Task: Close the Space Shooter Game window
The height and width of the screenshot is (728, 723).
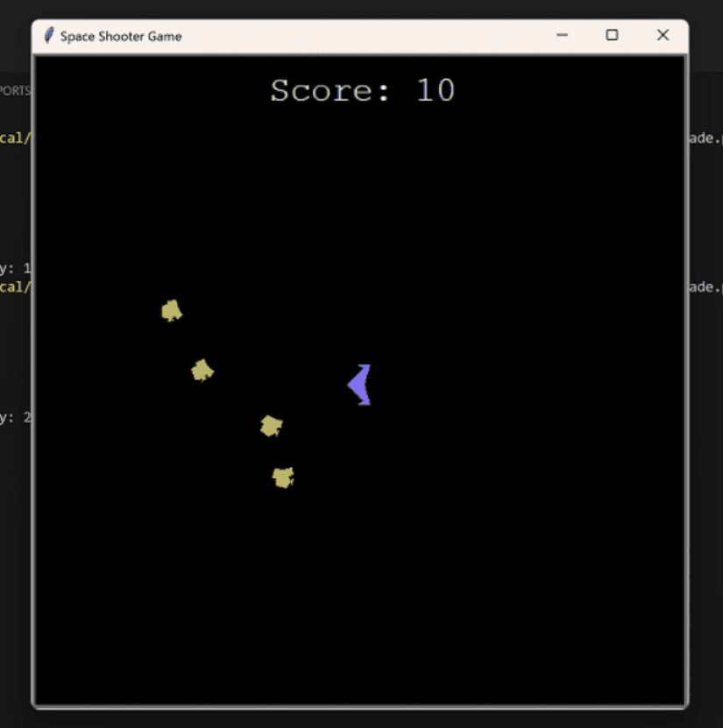Action: tap(663, 35)
